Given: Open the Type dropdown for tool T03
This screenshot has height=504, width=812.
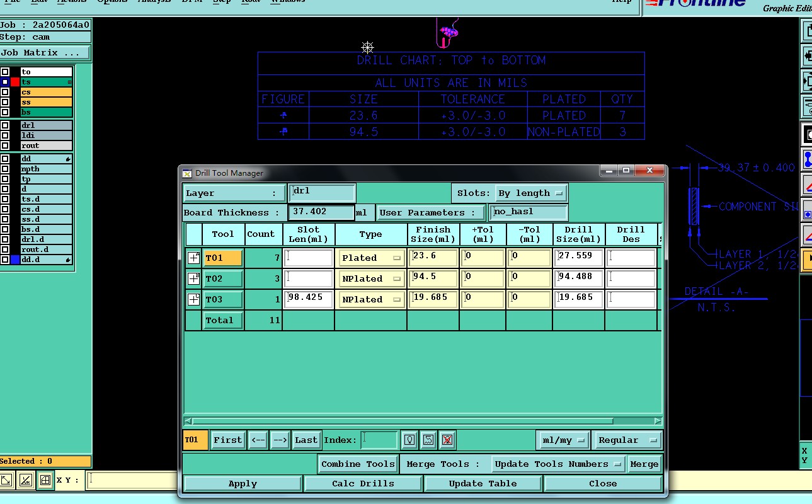Looking at the screenshot, I should (x=371, y=299).
